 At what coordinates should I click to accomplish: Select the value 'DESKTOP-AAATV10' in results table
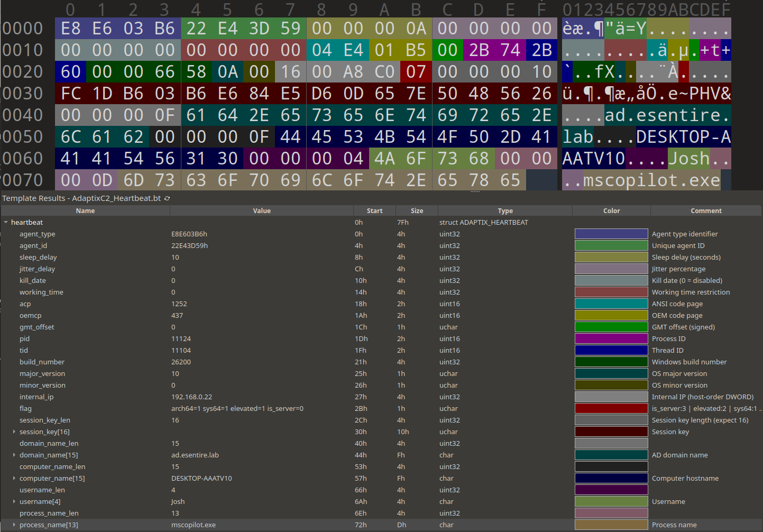(x=201, y=479)
